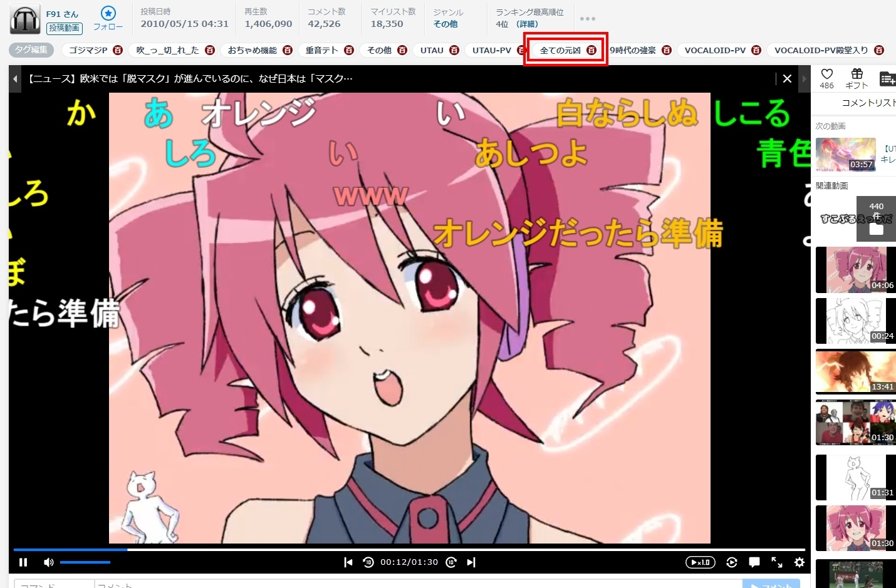The height and width of the screenshot is (588, 896).
Task: Open the VOCALOID-PV tag
Action: pos(715,50)
